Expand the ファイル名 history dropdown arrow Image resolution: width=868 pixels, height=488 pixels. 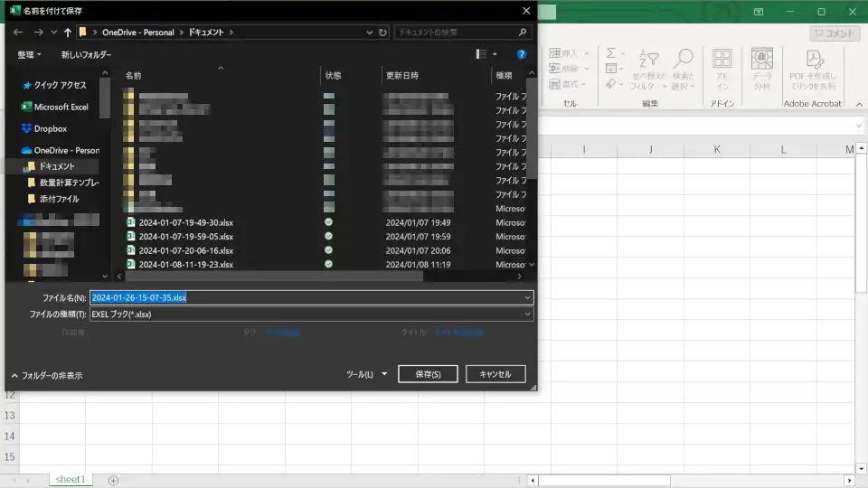tap(527, 297)
